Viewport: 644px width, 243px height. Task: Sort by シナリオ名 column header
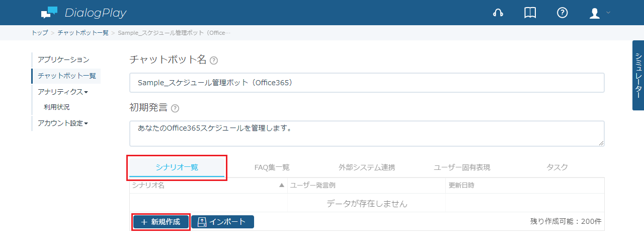[x=208, y=186]
